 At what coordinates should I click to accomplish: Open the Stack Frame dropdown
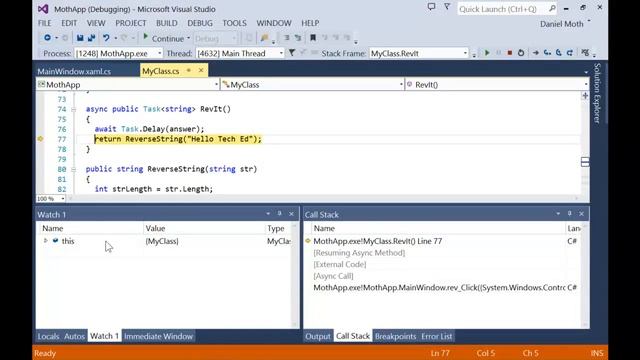pyautogui.click(x=464, y=53)
